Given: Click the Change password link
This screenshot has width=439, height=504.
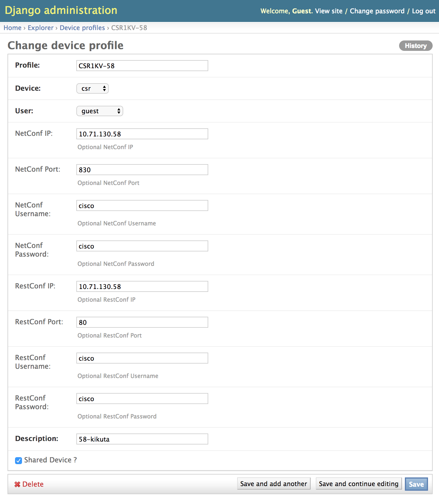Looking at the screenshot, I should click(377, 11).
